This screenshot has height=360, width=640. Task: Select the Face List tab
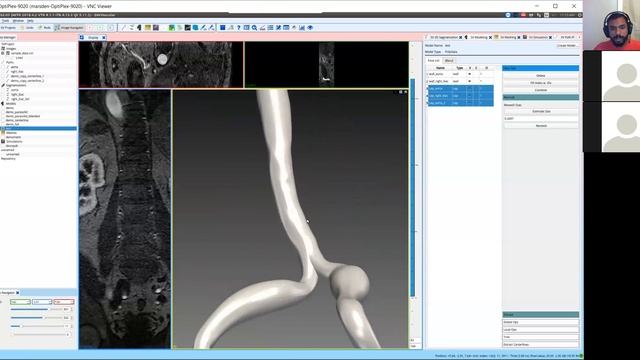coord(433,61)
